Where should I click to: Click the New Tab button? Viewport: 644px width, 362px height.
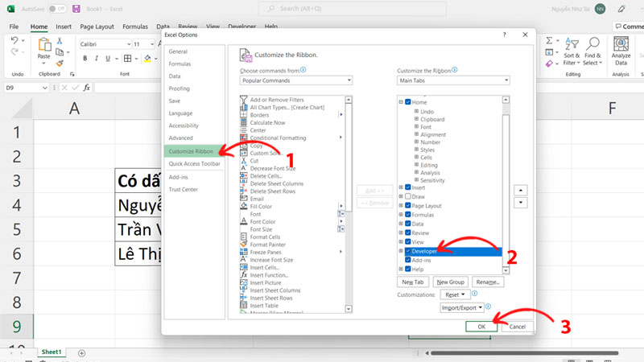(413, 282)
